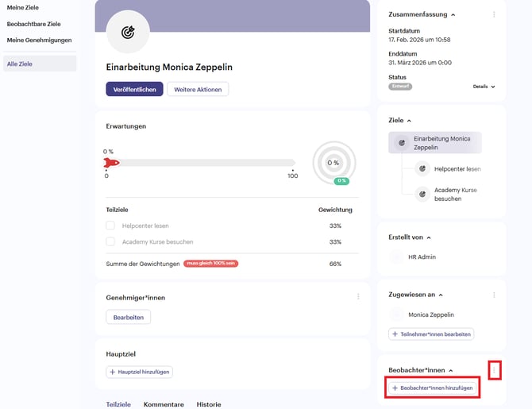Click the red rocket progress marker

(111, 163)
